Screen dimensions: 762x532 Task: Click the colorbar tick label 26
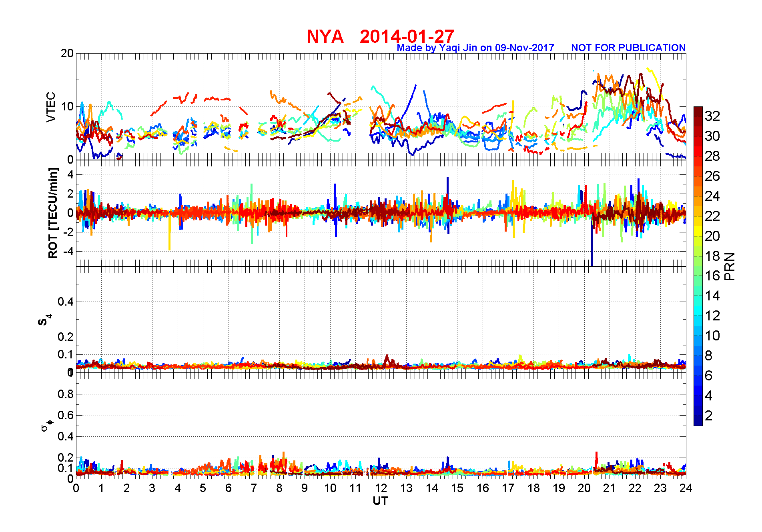712,176
